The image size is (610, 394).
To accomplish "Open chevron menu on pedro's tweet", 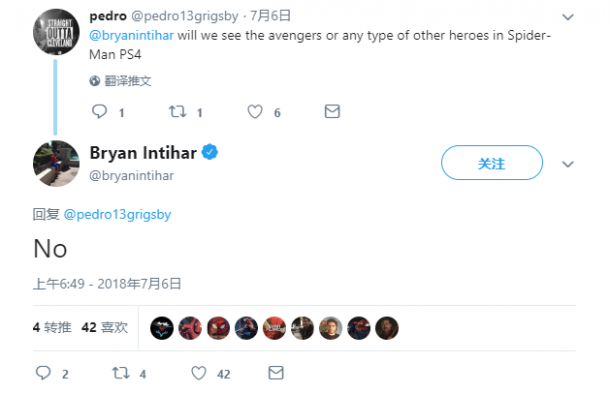I will tap(568, 17).
